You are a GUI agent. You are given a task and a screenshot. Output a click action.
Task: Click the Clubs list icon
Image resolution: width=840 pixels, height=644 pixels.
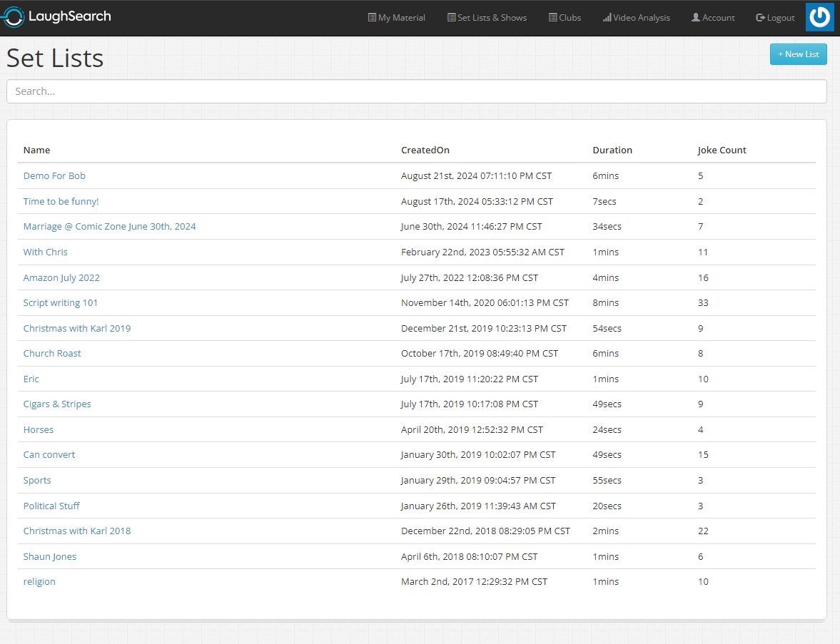(x=553, y=18)
